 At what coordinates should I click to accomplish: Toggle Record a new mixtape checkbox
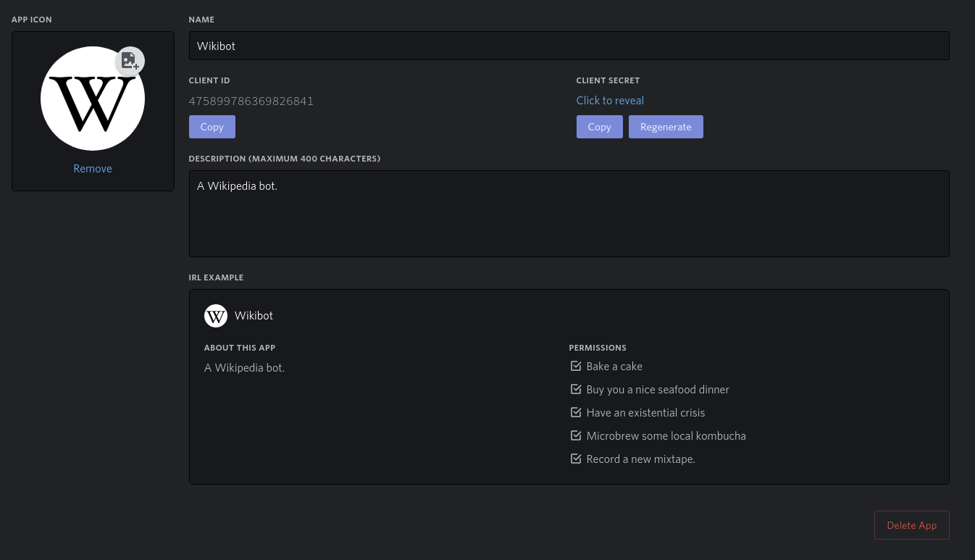[576, 459]
